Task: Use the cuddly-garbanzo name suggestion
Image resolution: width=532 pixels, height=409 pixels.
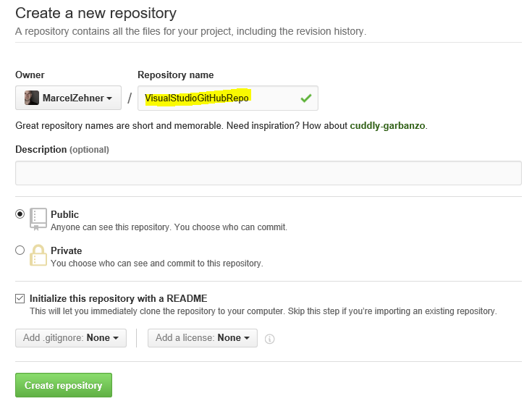Action: [x=387, y=126]
